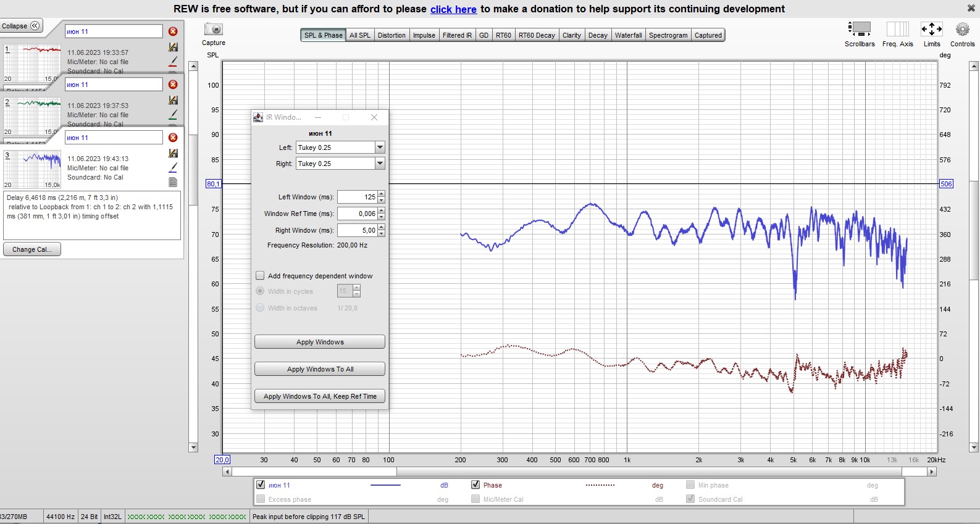Open the notes icon of measurement 3

click(173, 182)
